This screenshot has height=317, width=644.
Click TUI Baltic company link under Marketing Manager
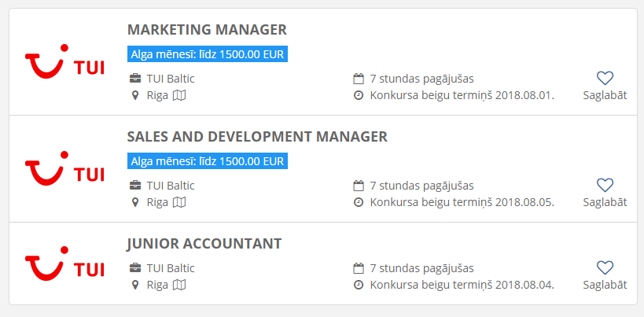coord(171,79)
